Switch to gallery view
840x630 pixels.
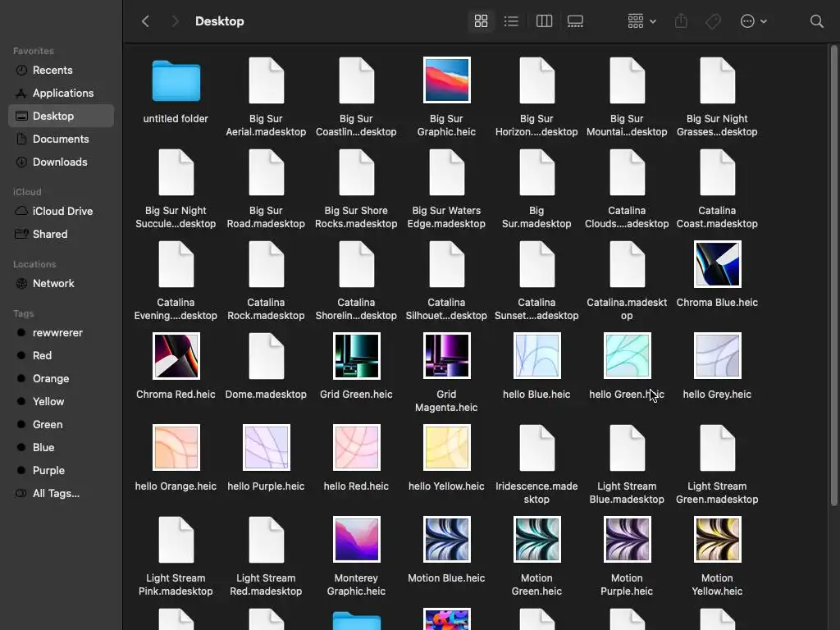[x=575, y=21]
